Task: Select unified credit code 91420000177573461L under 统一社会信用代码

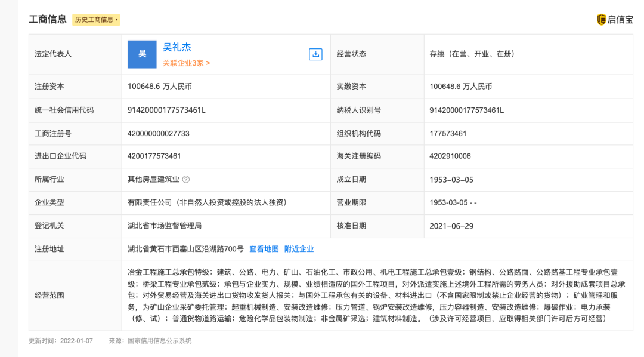Action: 166,110
